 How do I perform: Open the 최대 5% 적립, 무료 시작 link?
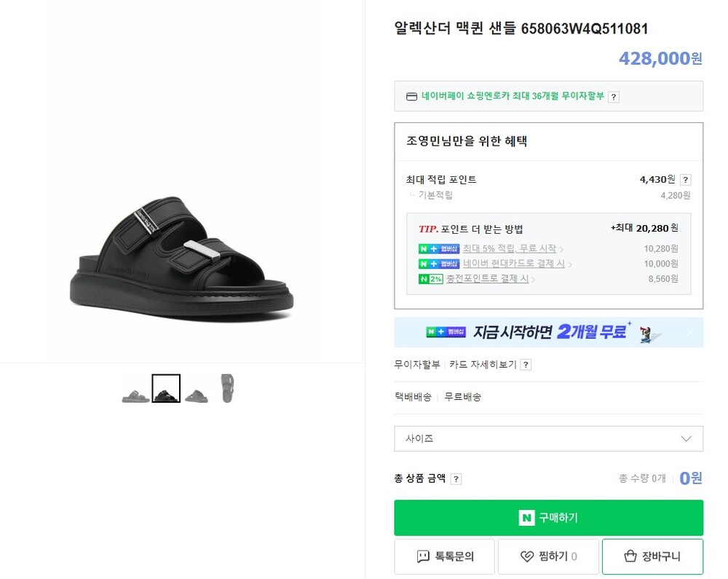pyautogui.click(x=509, y=249)
